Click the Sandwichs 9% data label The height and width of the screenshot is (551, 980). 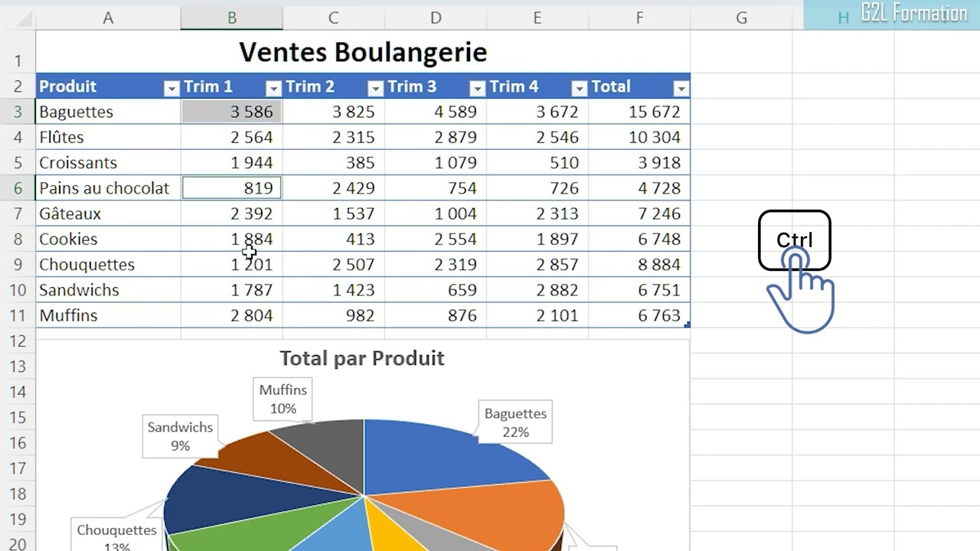point(180,436)
